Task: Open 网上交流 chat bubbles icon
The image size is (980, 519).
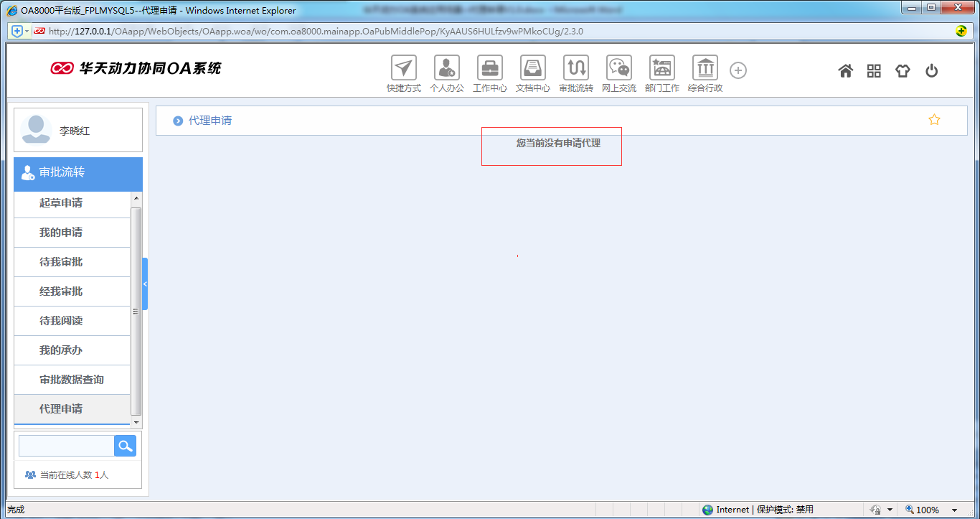Action: [619, 68]
